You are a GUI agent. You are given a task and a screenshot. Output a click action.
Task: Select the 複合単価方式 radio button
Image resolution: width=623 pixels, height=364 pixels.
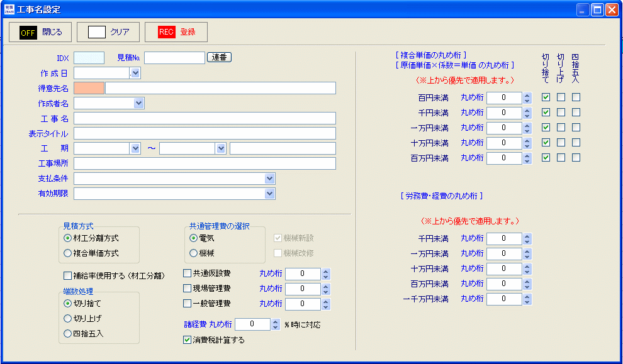68,253
